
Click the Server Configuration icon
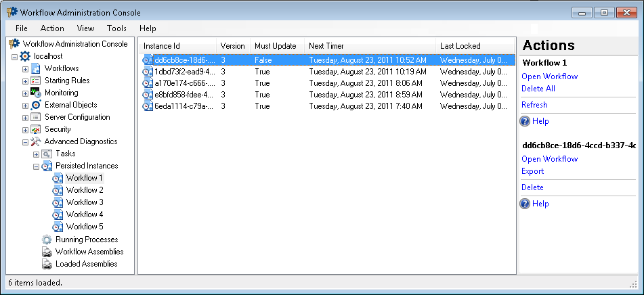coord(36,117)
